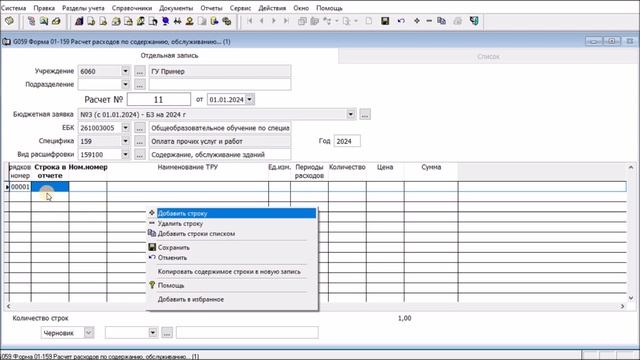Open the ЕБК code dropdown arrow
Image resolution: width=640 pixels, height=360 pixels.
pos(125,128)
